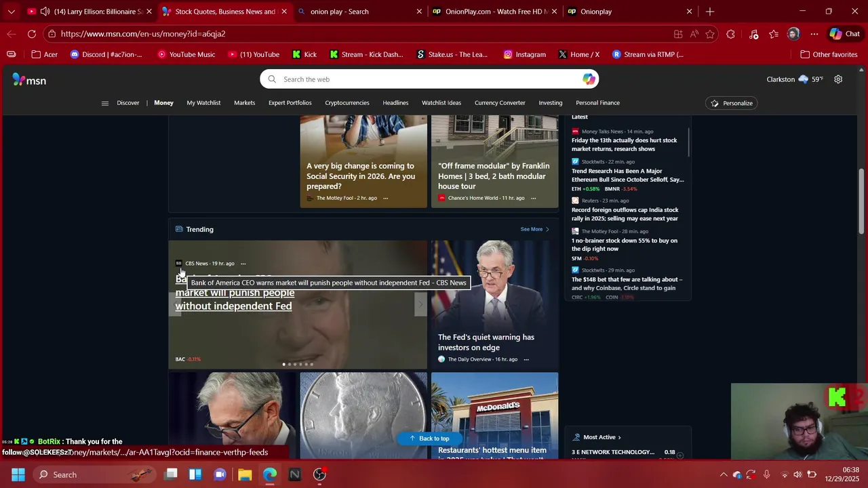Screen dimensions: 868x488
Task: Open Copilot Chat button
Action: click(x=845, y=34)
